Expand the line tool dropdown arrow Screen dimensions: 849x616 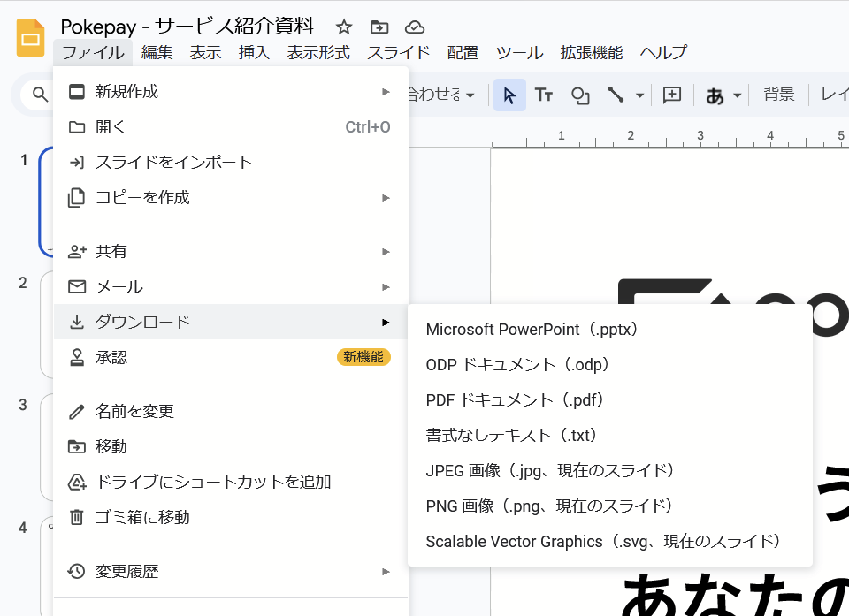[639, 95]
